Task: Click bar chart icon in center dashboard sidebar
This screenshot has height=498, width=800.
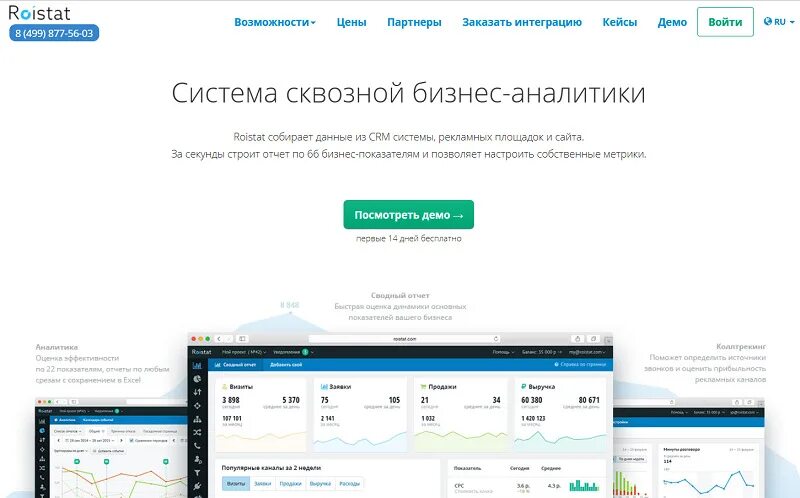Action: point(197,365)
